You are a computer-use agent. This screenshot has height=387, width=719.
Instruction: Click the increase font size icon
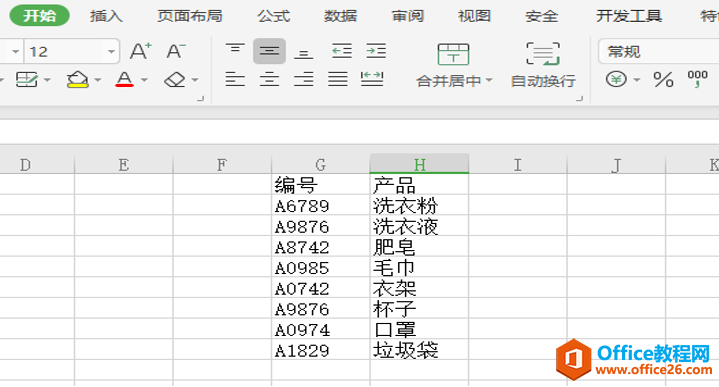pyautogui.click(x=140, y=51)
